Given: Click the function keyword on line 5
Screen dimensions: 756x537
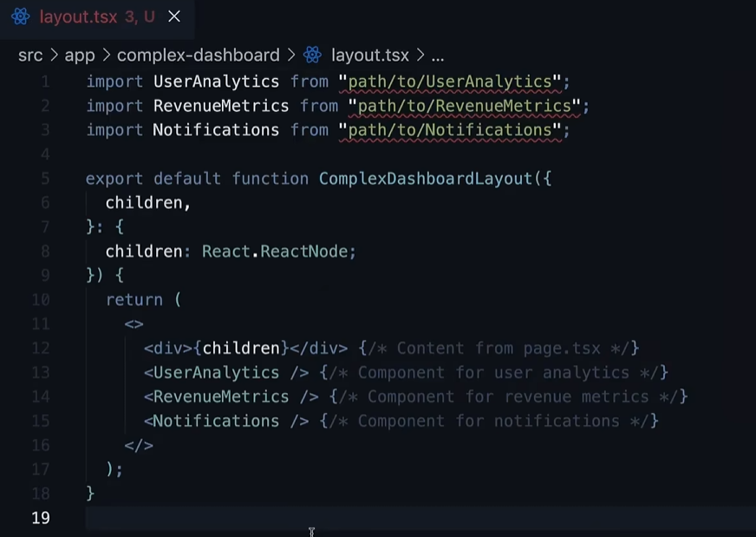Looking at the screenshot, I should tap(270, 179).
